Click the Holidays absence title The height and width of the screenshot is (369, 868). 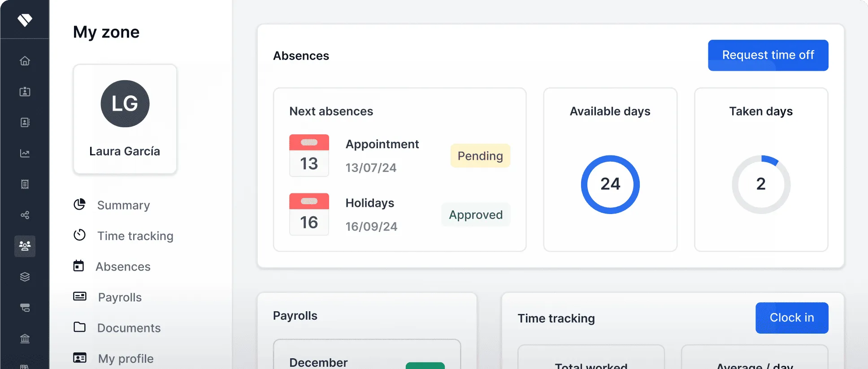[370, 203]
